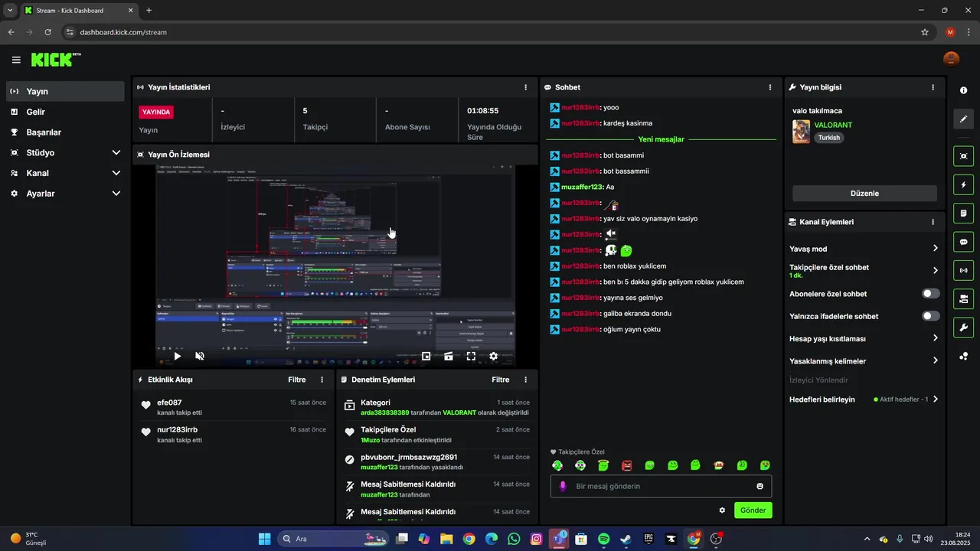
Task: Click the purple microphone icon in the chat input
Action: click(x=563, y=486)
